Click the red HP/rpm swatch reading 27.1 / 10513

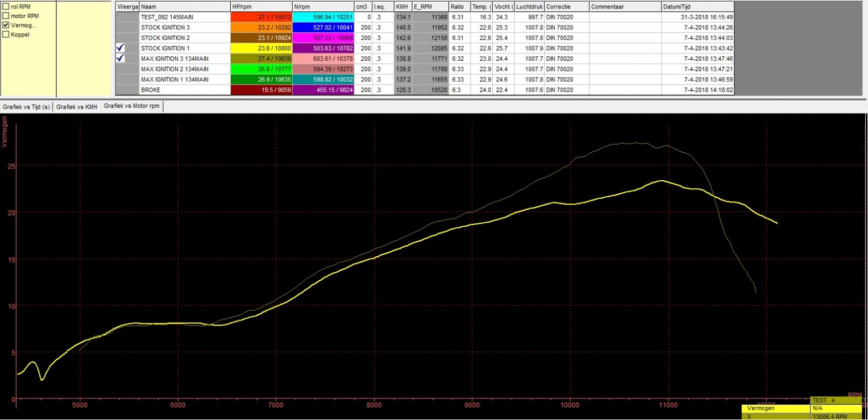261,17
